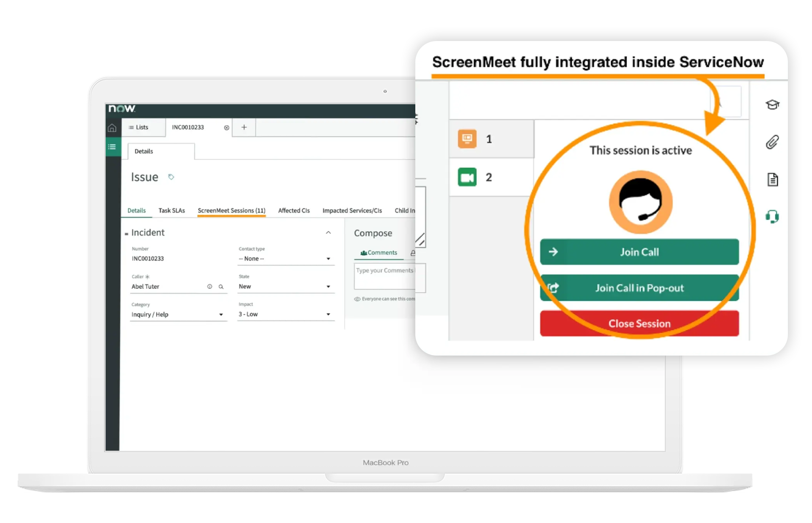Click the agent headset avatar
Screen dimensions: 812x523
[640, 202]
